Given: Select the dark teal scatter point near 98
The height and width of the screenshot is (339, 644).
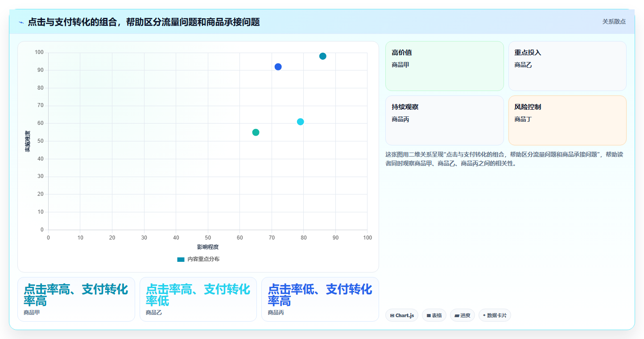Looking at the screenshot, I should tap(323, 56).
